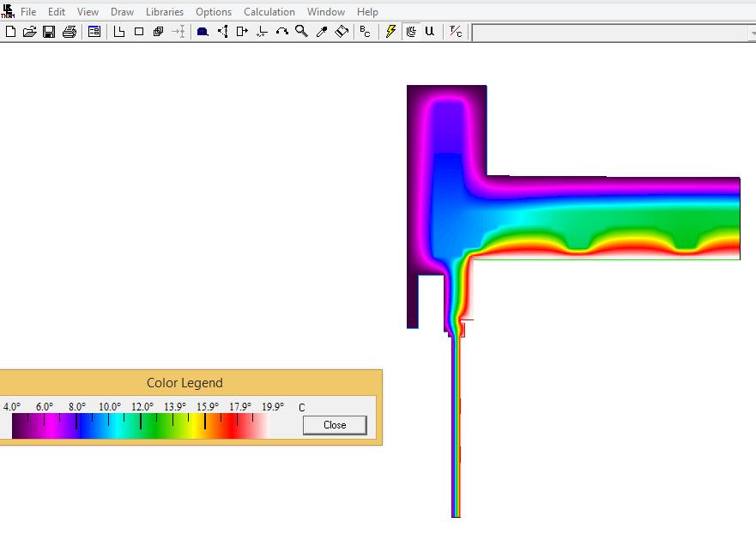Viewport: 756px width, 541px height.
Task: Open the properties list icon
Action: [94, 32]
